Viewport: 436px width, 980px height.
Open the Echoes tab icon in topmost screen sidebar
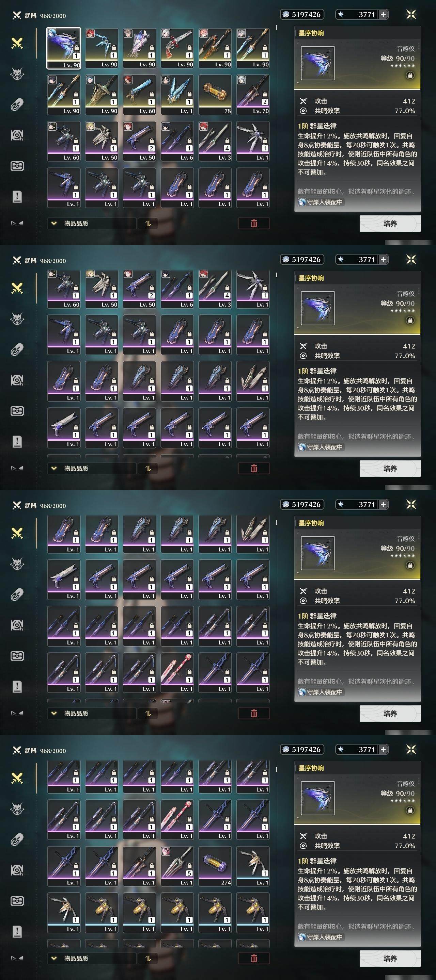(x=17, y=74)
